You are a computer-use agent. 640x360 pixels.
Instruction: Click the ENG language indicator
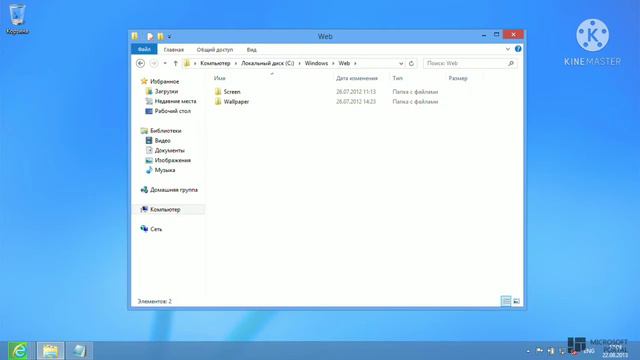coord(589,351)
